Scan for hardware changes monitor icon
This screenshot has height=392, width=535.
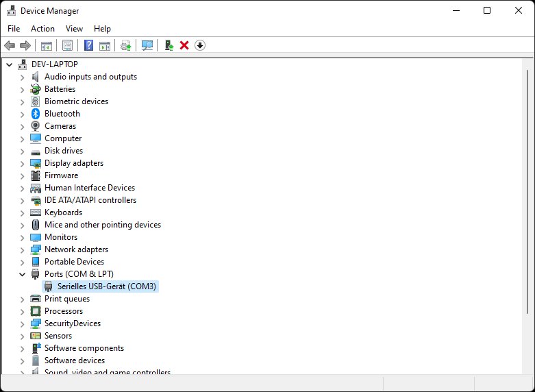147,45
